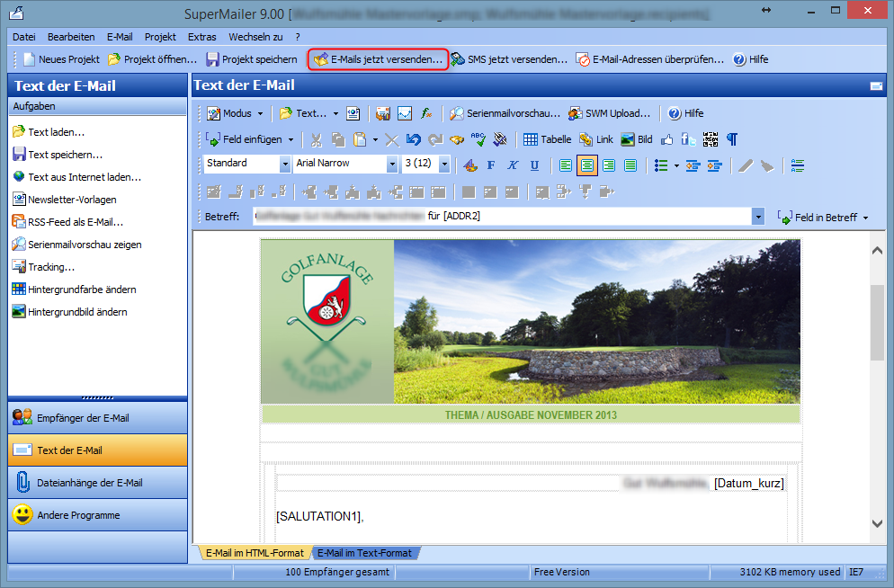894x588 pixels.
Task: Open the Extras menu
Action: click(201, 37)
